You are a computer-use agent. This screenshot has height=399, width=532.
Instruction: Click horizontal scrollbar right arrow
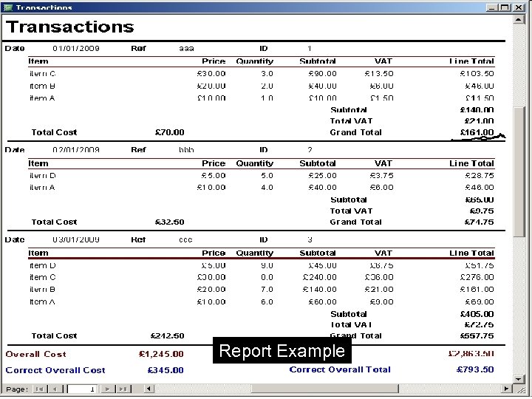506,389
